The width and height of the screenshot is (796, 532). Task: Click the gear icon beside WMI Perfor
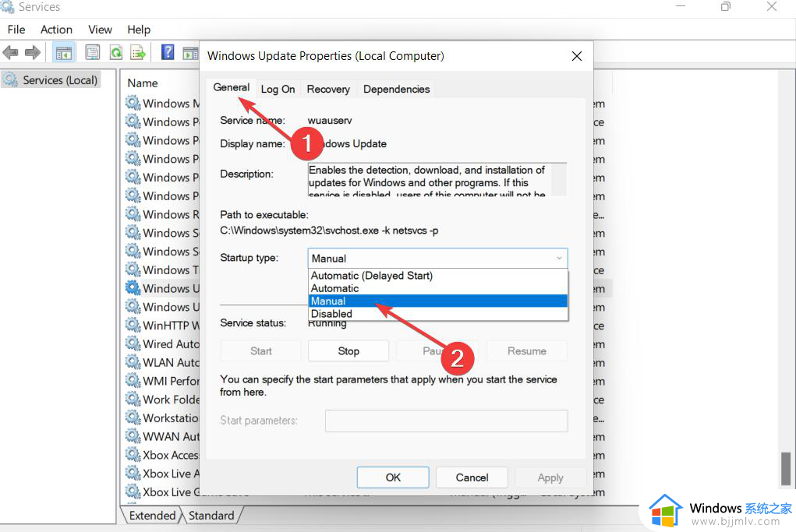133,380
